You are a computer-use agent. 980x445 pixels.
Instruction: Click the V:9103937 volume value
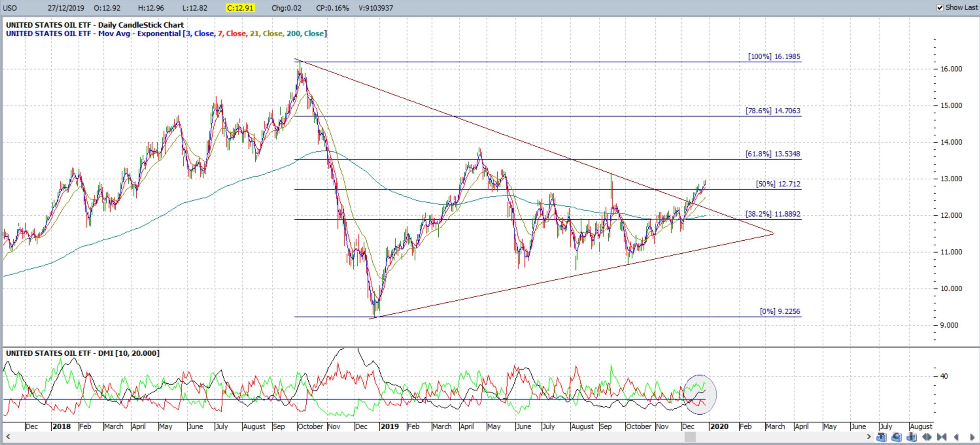coord(376,8)
